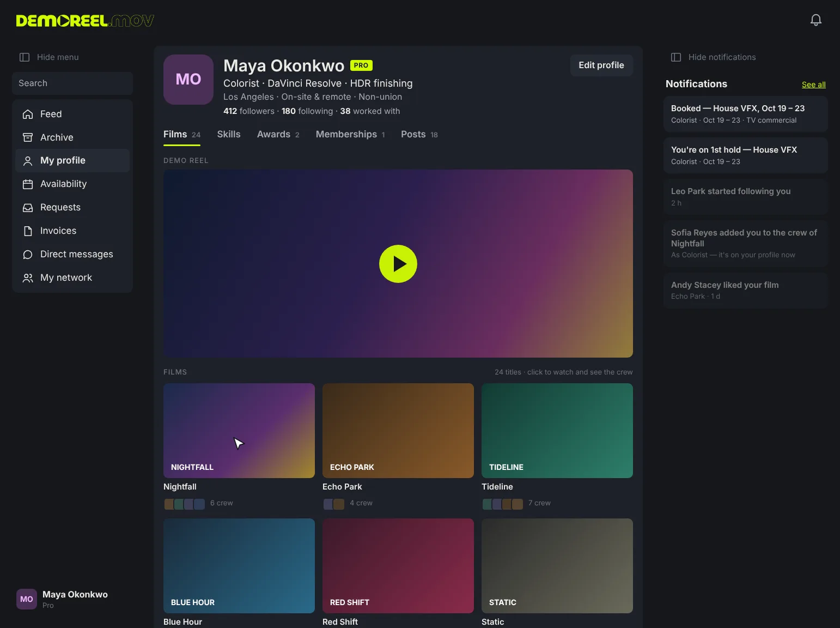Click into the Search field
Viewport: 840px width, 628px height.
tap(72, 83)
